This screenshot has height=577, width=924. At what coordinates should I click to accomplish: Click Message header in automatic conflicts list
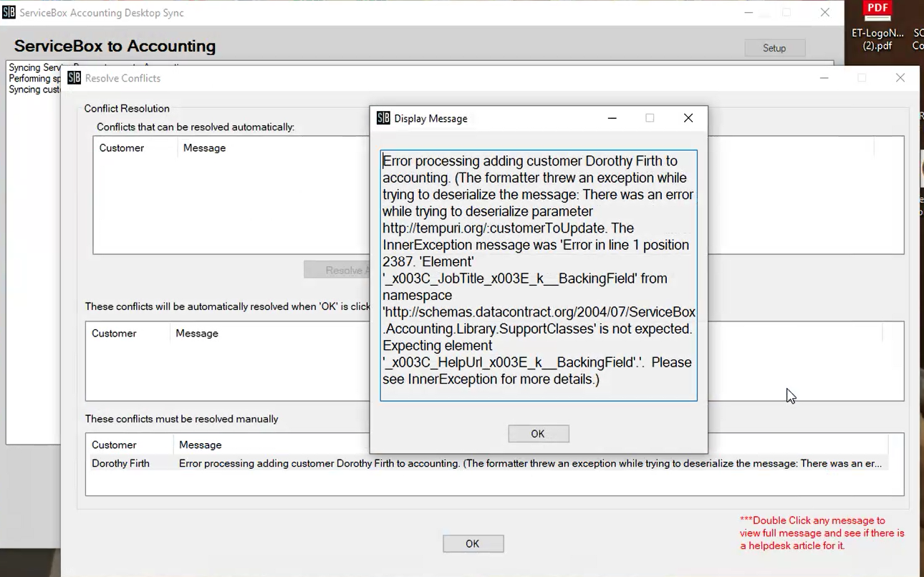click(204, 148)
